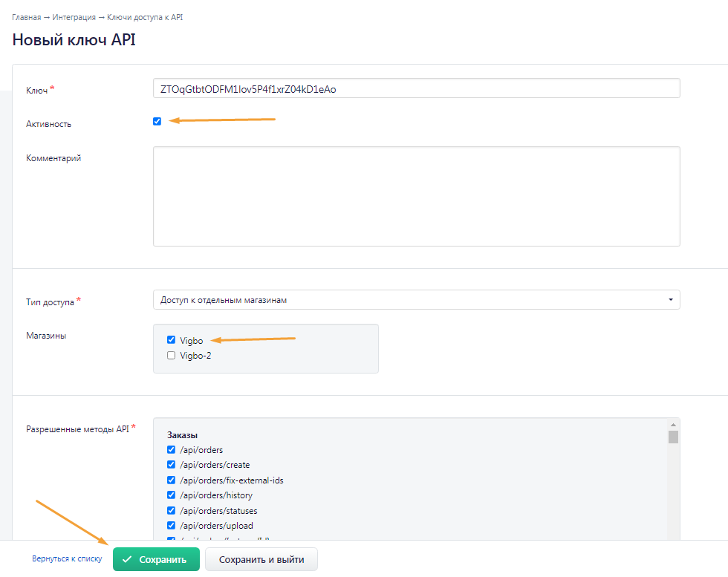Disable the /api/orders/history method

pos(171,495)
